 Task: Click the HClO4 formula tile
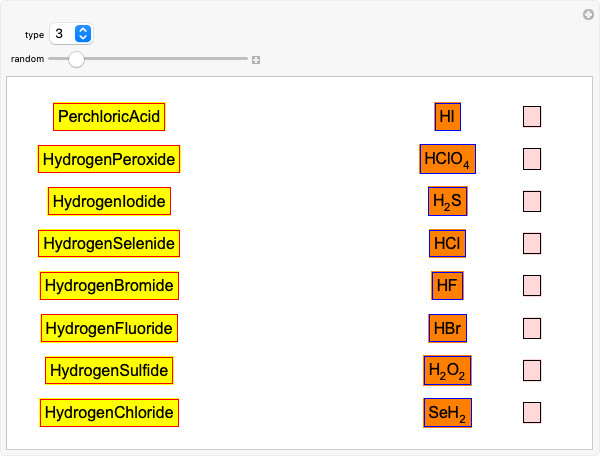447,159
